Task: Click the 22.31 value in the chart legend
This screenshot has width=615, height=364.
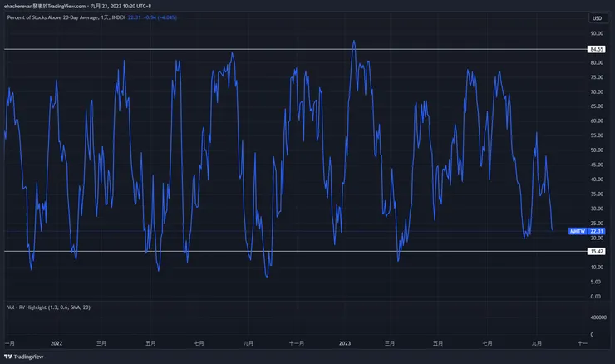Action: point(134,17)
